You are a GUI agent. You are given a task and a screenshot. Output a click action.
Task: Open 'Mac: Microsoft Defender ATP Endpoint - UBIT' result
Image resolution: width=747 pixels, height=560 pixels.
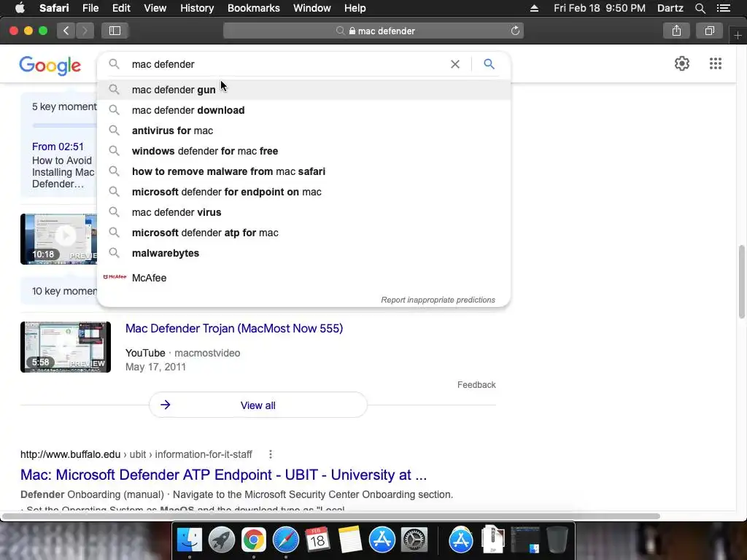tap(223, 475)
